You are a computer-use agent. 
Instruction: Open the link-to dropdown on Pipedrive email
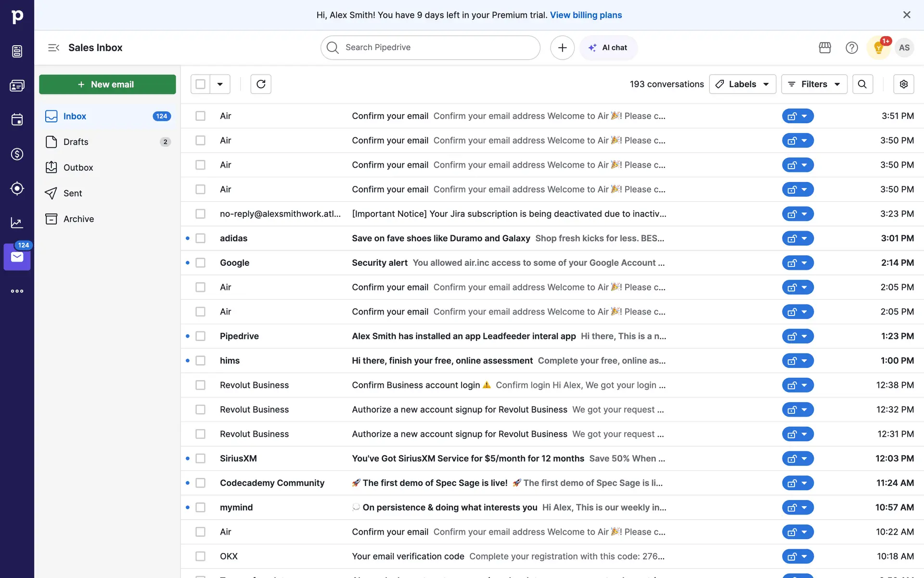804,336
